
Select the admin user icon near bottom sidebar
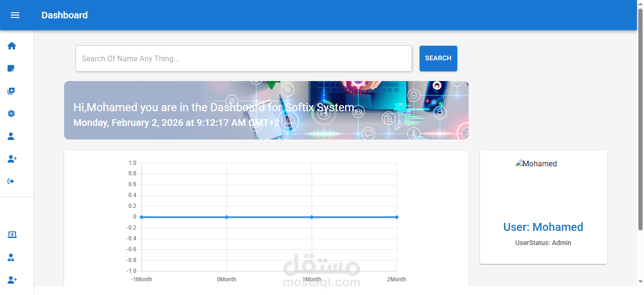[11, 257]
